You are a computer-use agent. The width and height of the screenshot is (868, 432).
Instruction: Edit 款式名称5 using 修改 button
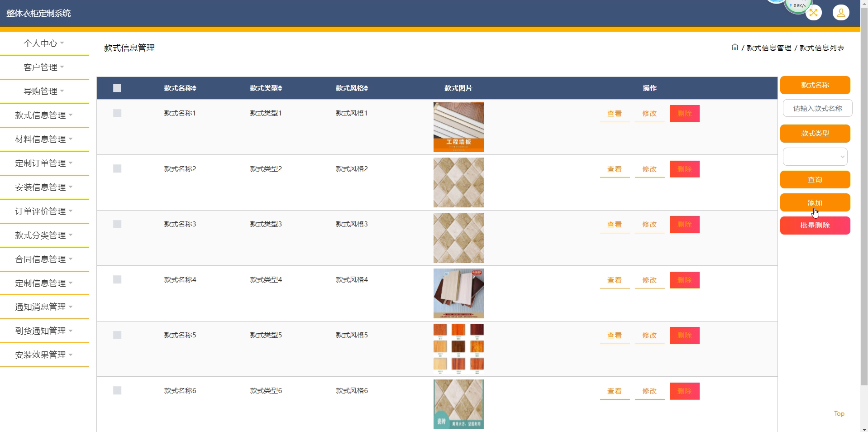coord(649,336)
